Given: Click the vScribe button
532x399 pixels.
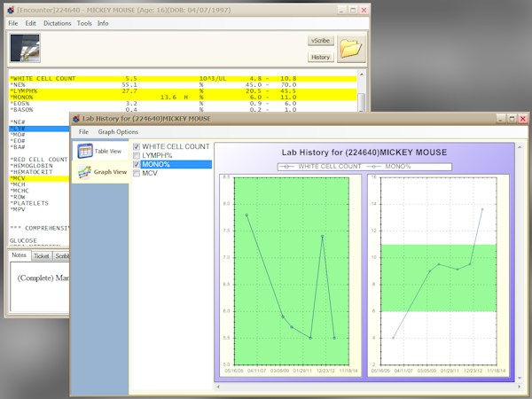Looking at the screenshot, I should (321, 41).
